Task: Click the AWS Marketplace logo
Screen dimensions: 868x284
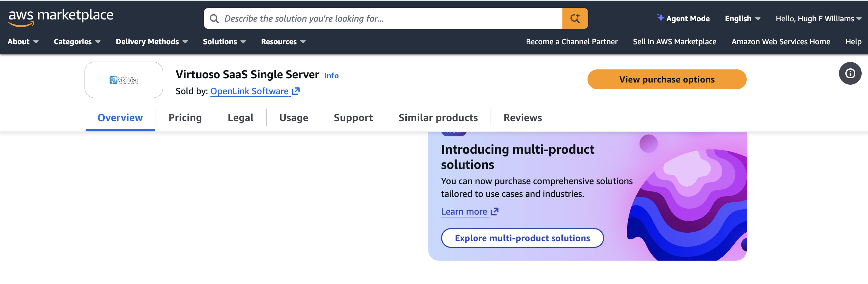Action: [60, 18]
